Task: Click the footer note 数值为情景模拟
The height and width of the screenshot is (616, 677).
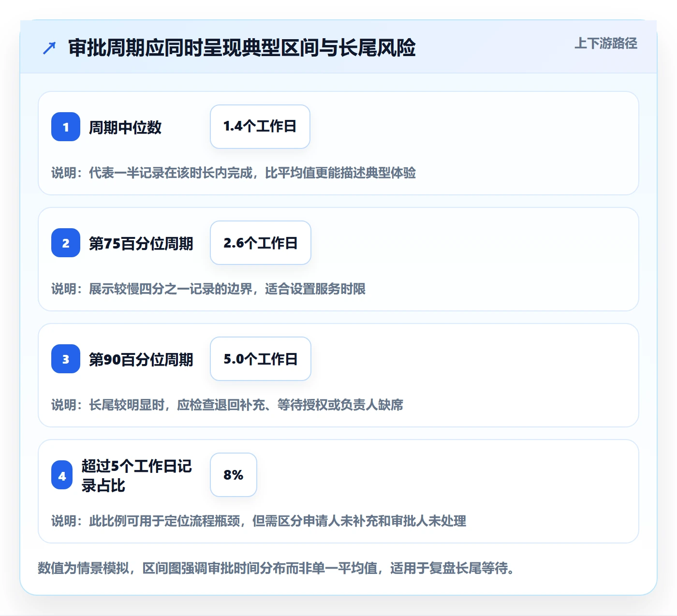Action: click(x=276, y=568)
